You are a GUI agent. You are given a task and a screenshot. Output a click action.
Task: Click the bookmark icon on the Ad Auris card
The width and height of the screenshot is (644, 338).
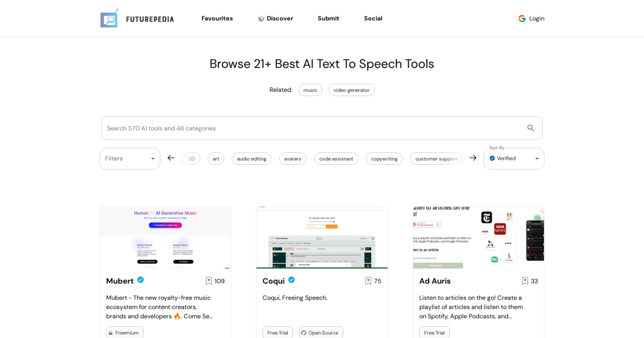[524, 281]
